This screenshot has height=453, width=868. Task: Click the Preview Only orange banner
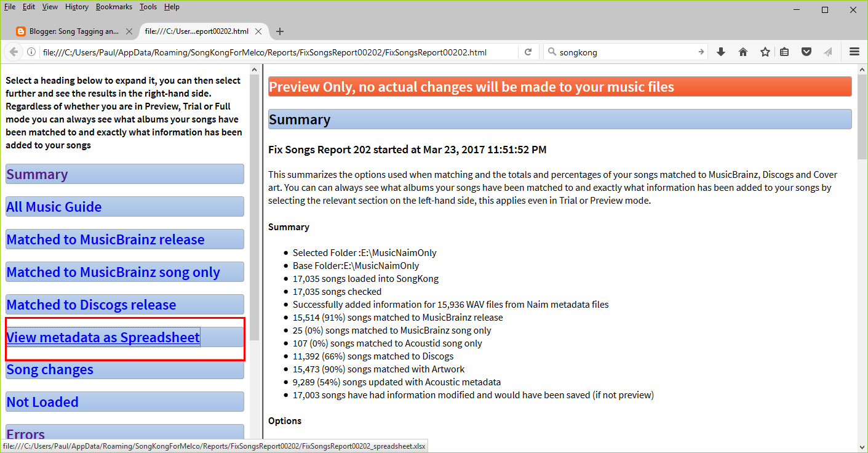click(560, 87)
